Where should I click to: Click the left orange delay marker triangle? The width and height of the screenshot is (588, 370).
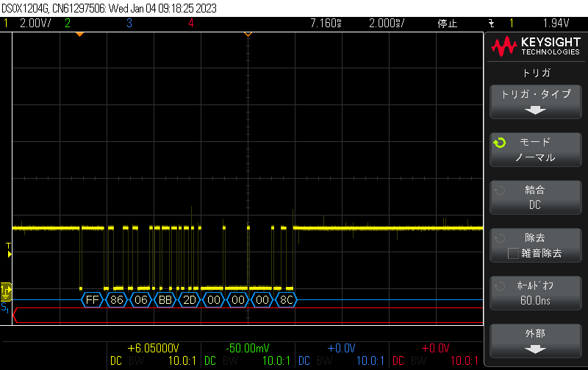click(79, 34)
